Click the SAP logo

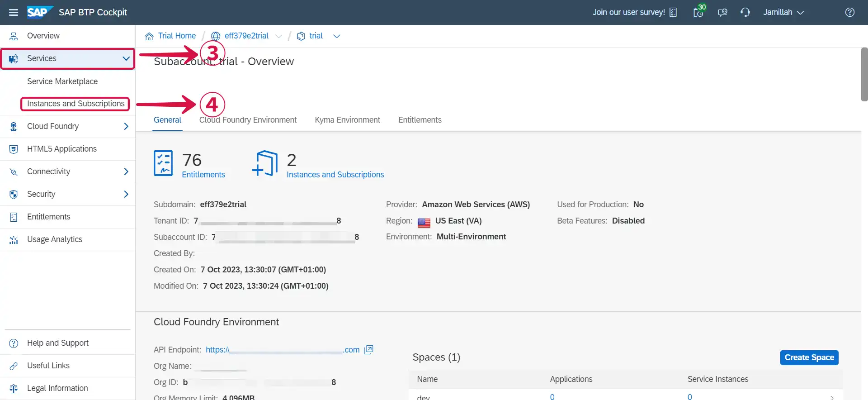pos(40,12)
